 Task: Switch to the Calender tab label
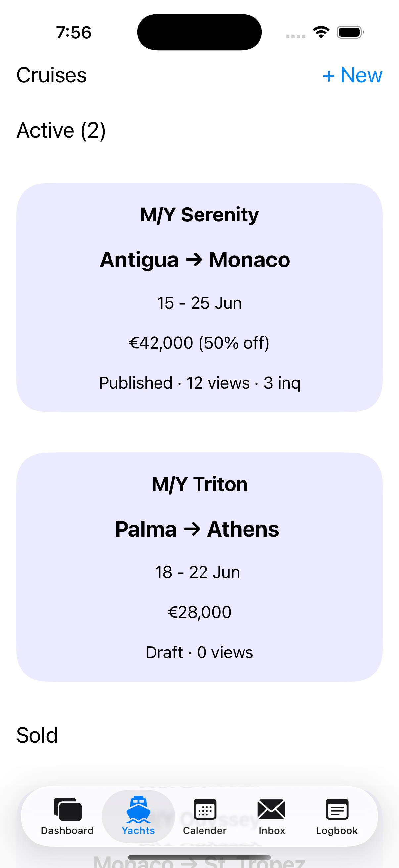(x=205, y=831)
